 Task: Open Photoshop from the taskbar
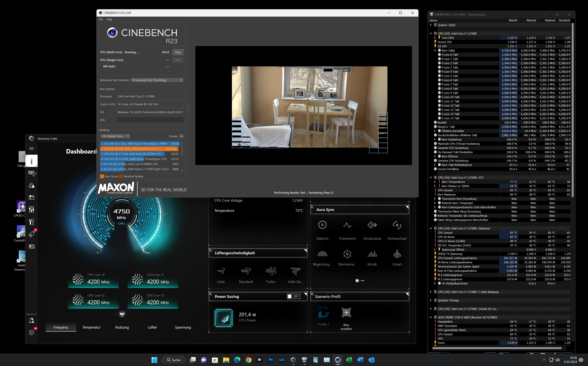pos(271,360)
